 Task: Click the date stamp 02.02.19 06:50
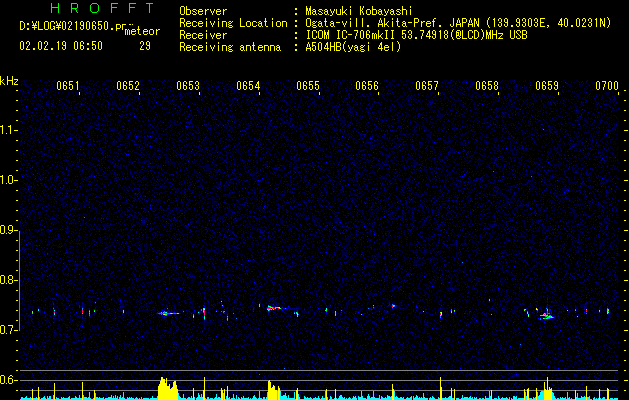(61, 46)
